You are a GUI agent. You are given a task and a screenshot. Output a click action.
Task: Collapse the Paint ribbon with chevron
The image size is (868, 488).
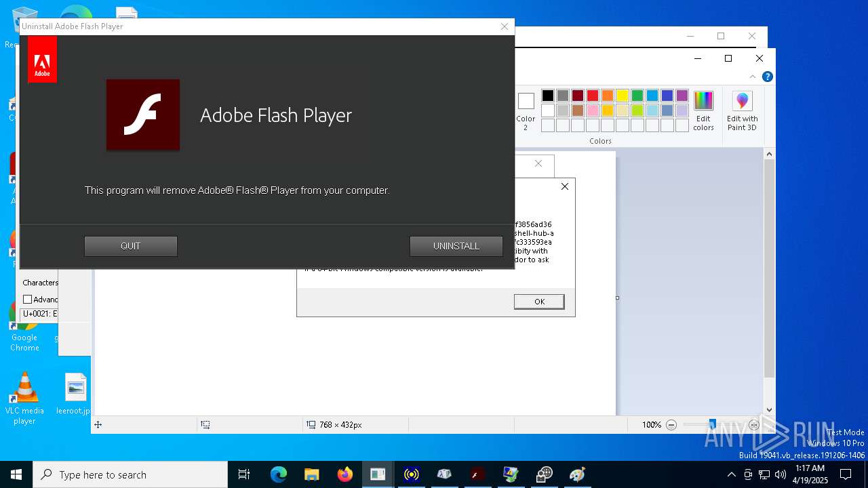[753, 77]
